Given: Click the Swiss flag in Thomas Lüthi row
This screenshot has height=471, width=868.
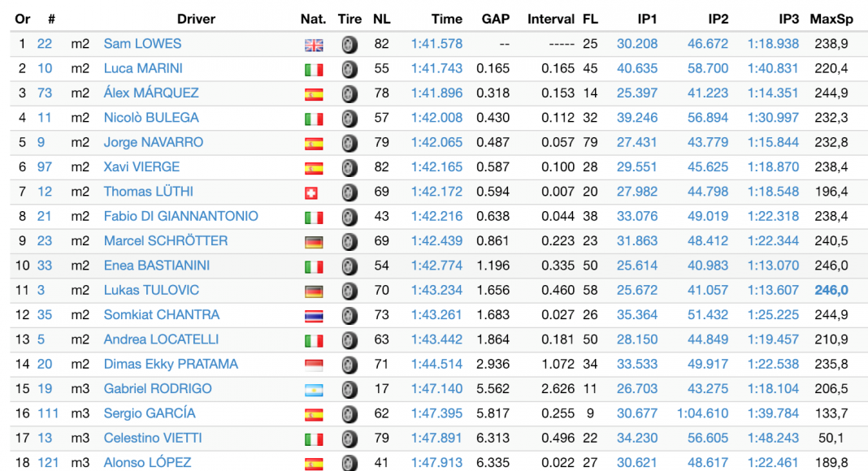Looking at the screenshot, I should click(313, 193).
